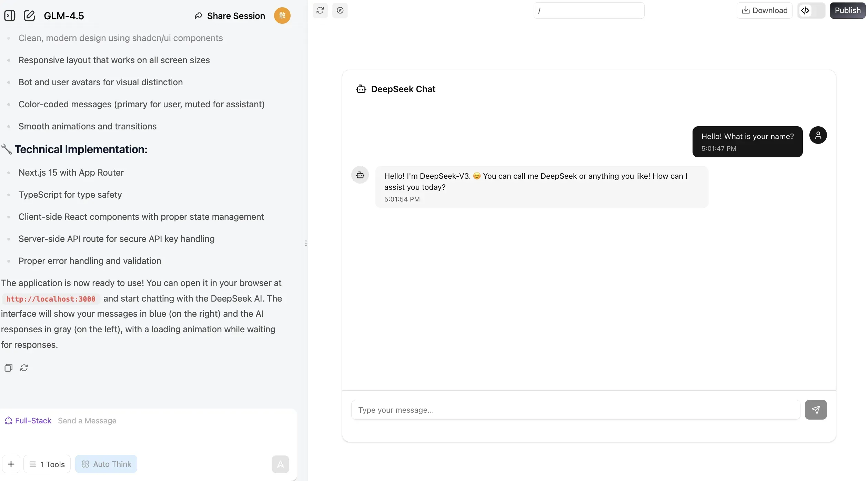The width and height of the screenshot is (868, 481).
Task: Click the Clean, modern design bullet
Action: pos(121,38)
